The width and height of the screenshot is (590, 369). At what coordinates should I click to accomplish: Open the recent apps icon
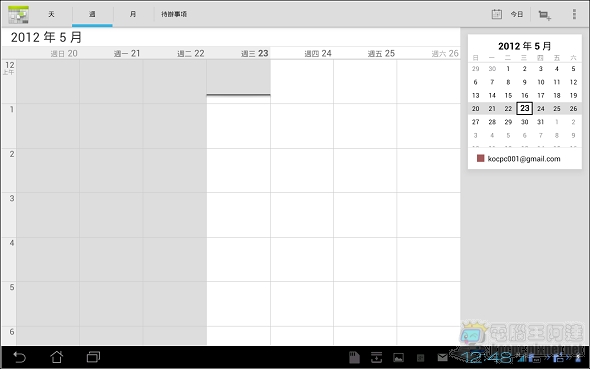[93, 357]
